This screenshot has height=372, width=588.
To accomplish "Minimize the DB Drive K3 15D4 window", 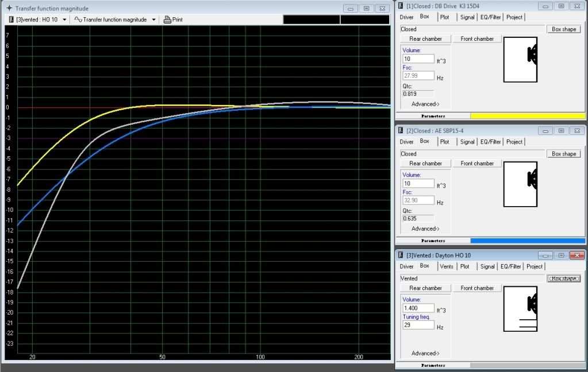I will click(x=545, y=6).
